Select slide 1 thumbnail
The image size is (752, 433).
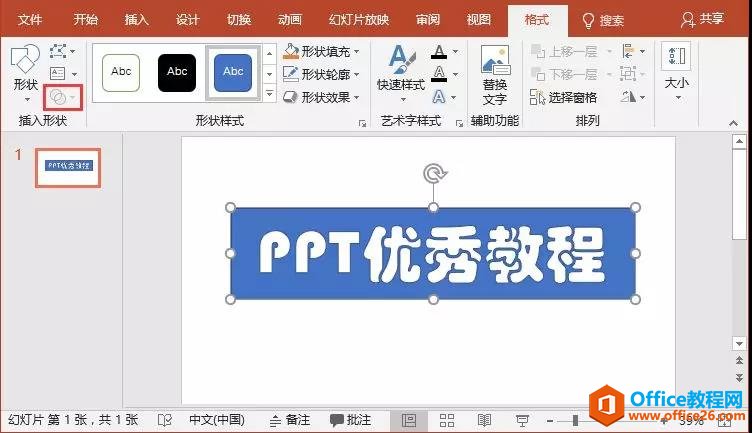68,167
